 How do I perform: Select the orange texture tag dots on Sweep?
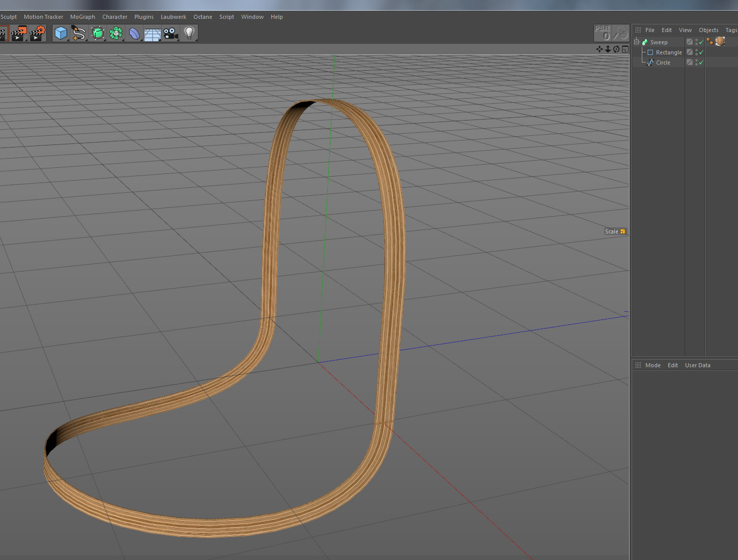[x=710, y=42]
